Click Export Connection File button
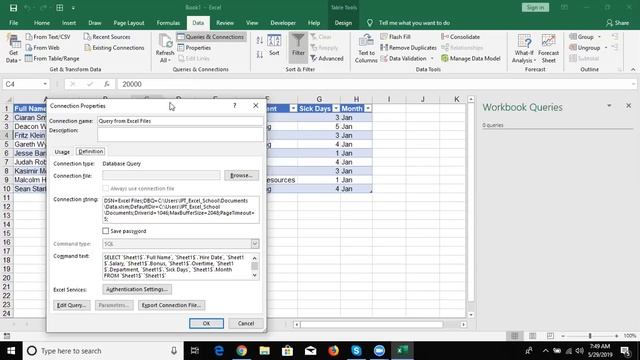 pyautogui.click(x=171, y=305)
